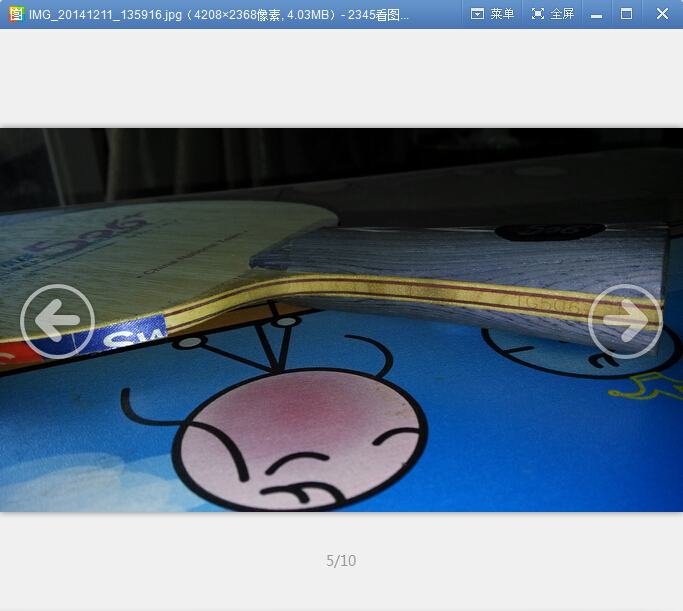Open the 菜单 menu

click(x=502, y=14)
